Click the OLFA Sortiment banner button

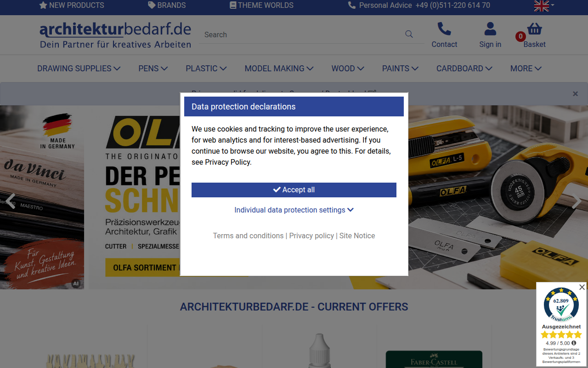(142, 268)
